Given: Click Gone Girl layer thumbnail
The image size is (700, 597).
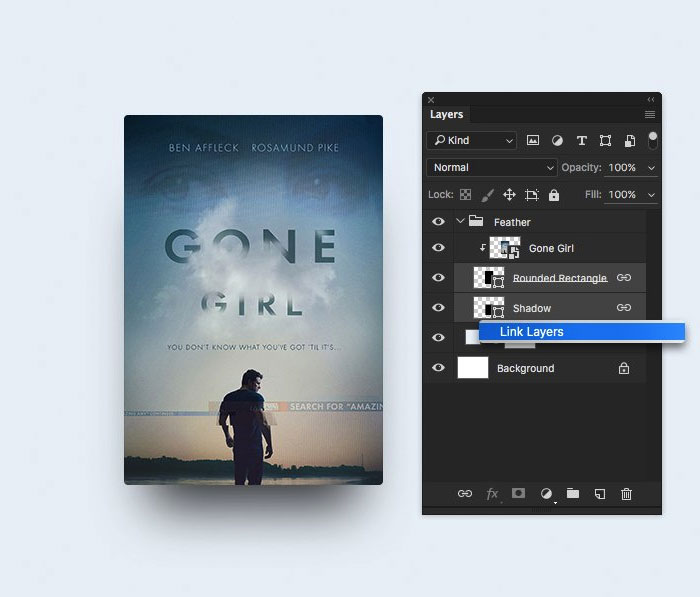Looking at the screenshot, I should pos(505,248).
